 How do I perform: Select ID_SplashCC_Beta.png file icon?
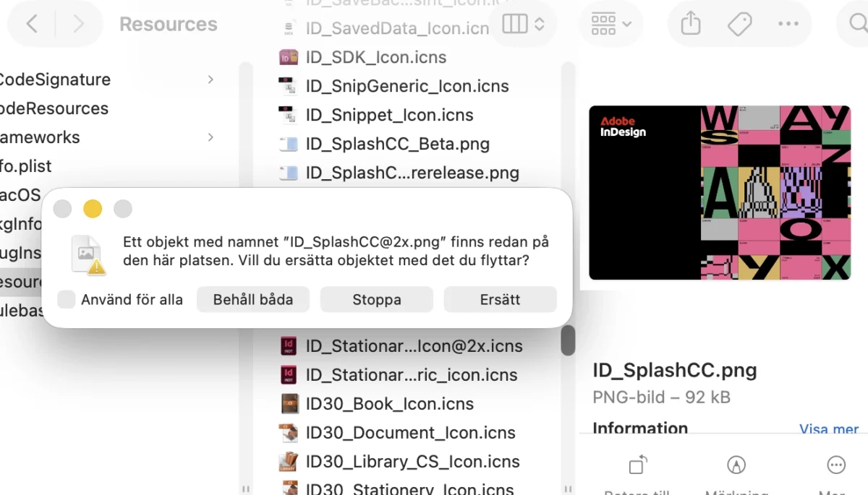tap(289, 144)
